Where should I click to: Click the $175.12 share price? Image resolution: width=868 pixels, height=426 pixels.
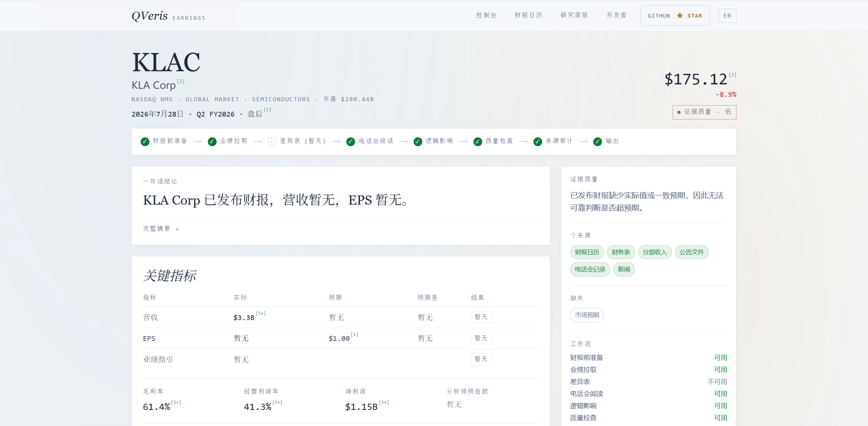pyautogui.click(x=696, y=80)
